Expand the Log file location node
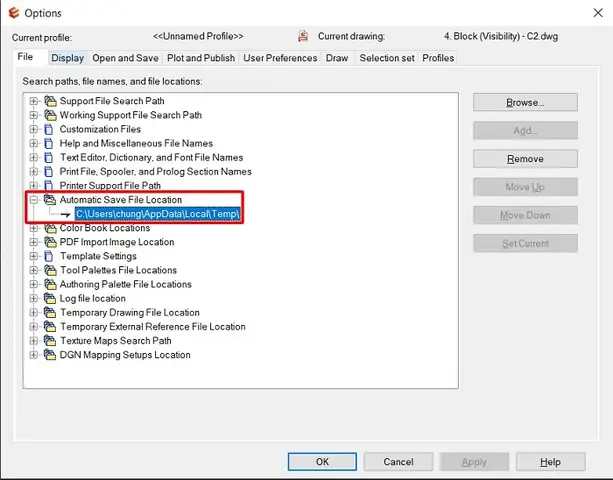This screenshot has height=480, width=613. click(x=34, y=298)
